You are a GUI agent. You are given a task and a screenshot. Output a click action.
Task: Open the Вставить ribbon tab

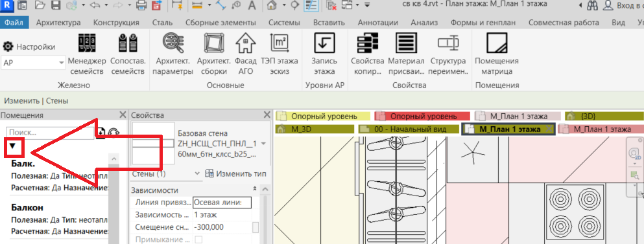(x=329, y=23)
